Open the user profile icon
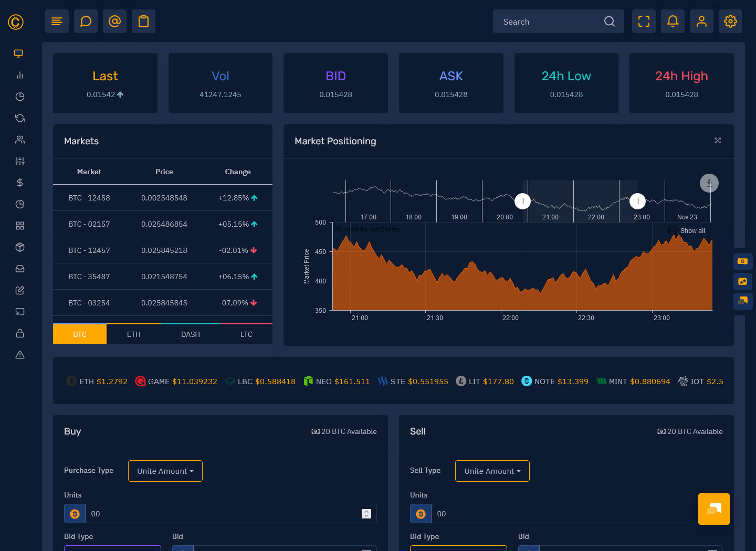 pyautogui.click(x=701, y=22)
